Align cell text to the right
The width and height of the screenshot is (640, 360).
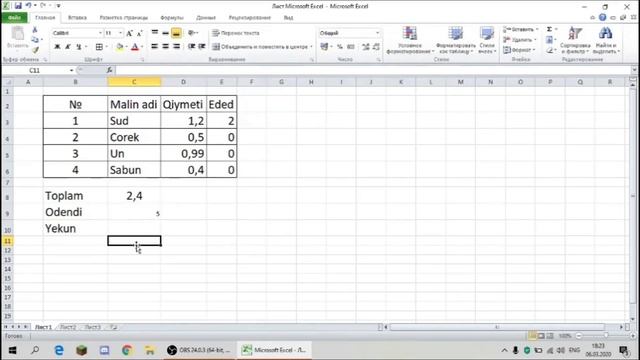pyautogui.click(x=176, y=47)
